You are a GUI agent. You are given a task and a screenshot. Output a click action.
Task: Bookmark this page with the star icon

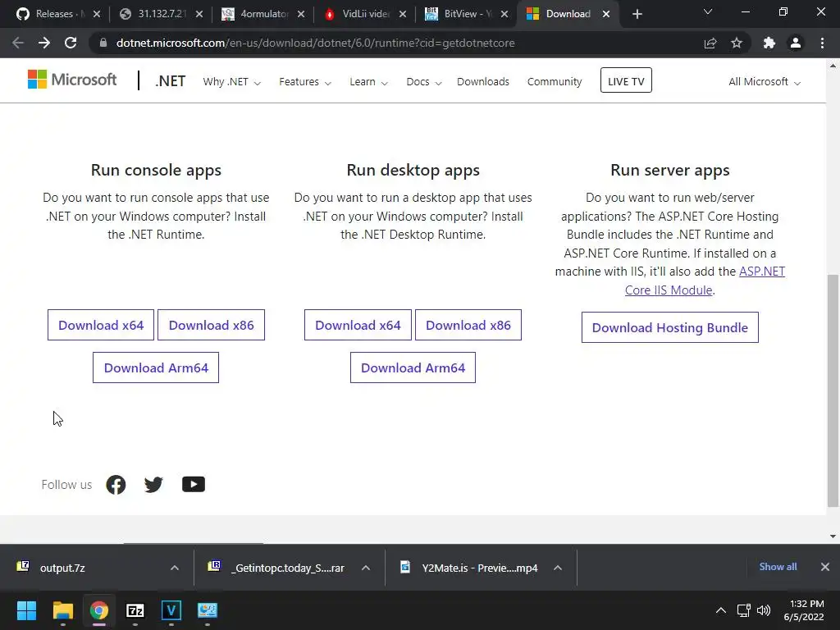pyautogui.click(x=737, y=43)
